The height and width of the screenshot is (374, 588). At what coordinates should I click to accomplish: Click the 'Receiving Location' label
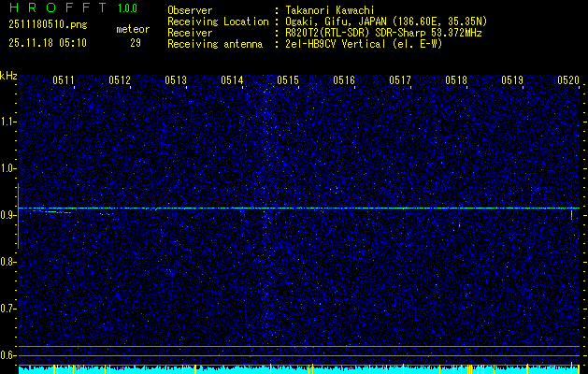pos(218,22)
